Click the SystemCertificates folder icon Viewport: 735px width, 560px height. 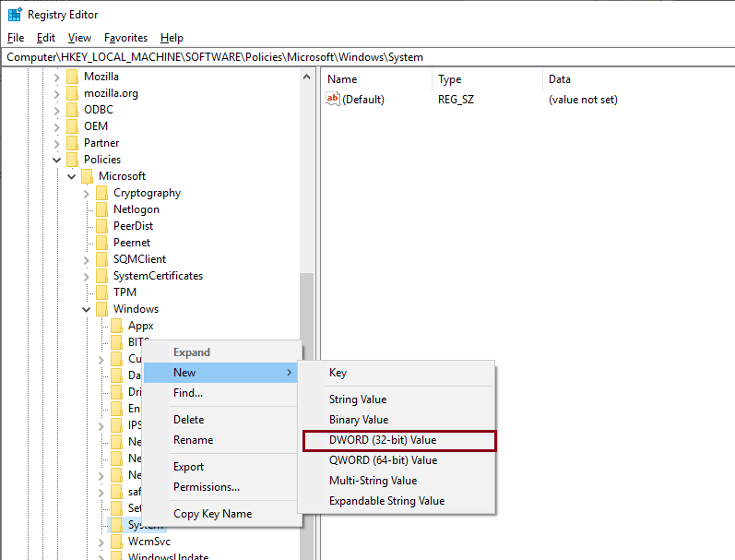coord(101,276)
